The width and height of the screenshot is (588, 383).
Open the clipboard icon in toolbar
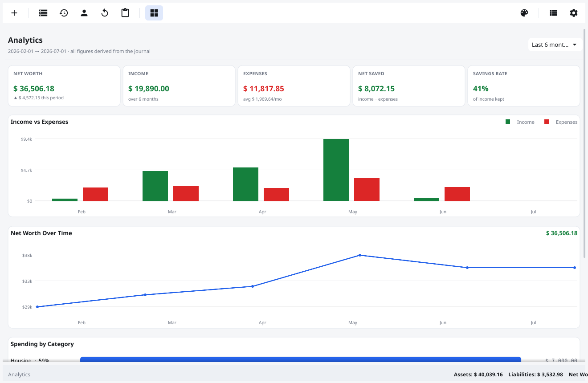pyautogui.click(x=125, y=13)
